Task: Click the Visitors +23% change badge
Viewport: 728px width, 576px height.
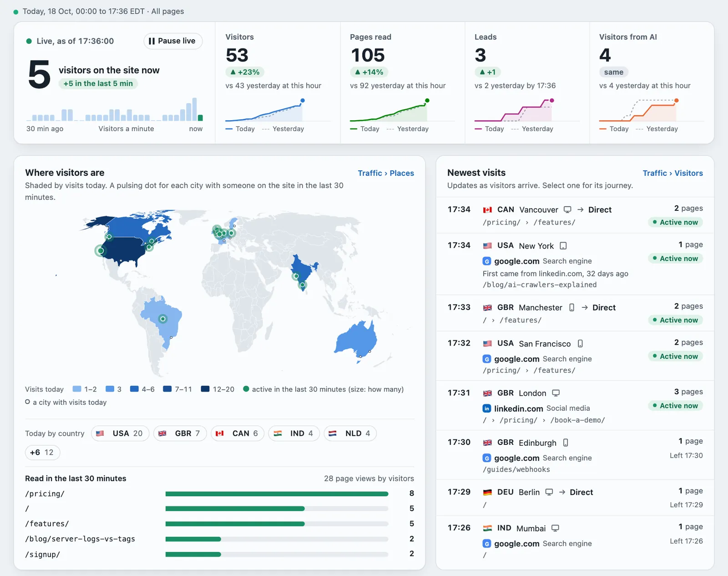Action: (x=245, y=72)
